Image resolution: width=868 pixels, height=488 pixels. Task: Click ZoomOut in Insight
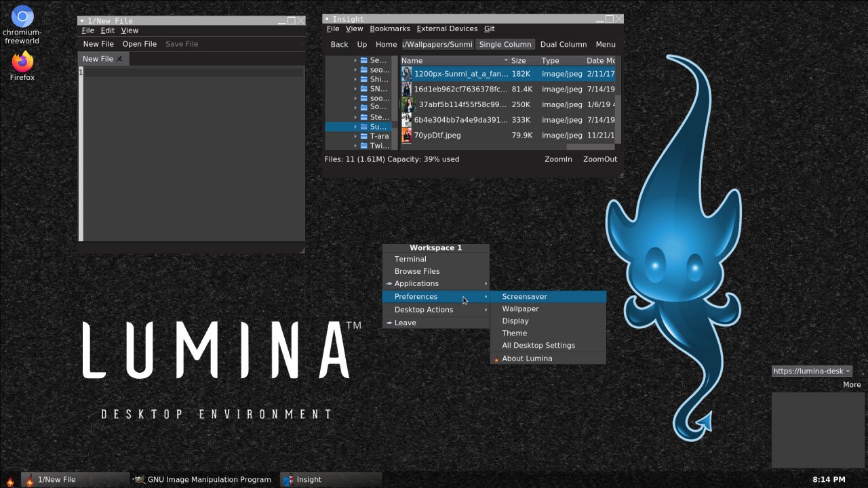click(x=600, y=159)
